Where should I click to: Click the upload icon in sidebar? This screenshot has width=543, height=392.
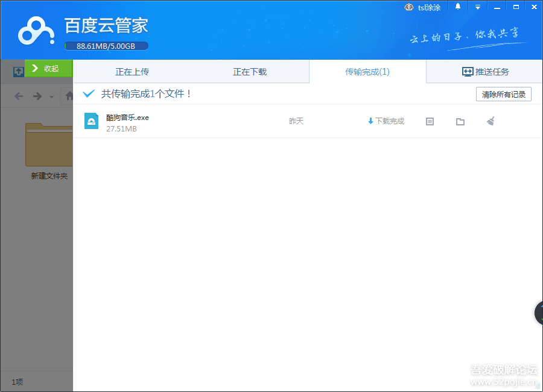(18, 72)
